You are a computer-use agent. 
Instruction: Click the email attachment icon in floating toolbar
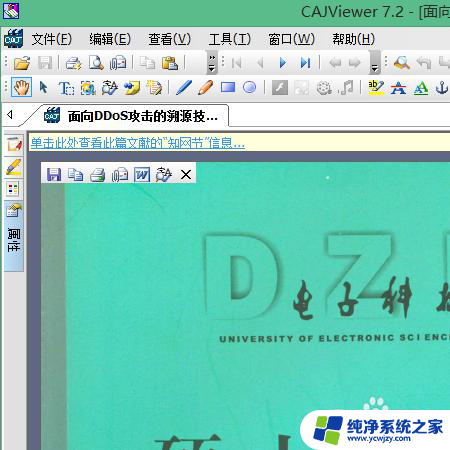(120, 174)
